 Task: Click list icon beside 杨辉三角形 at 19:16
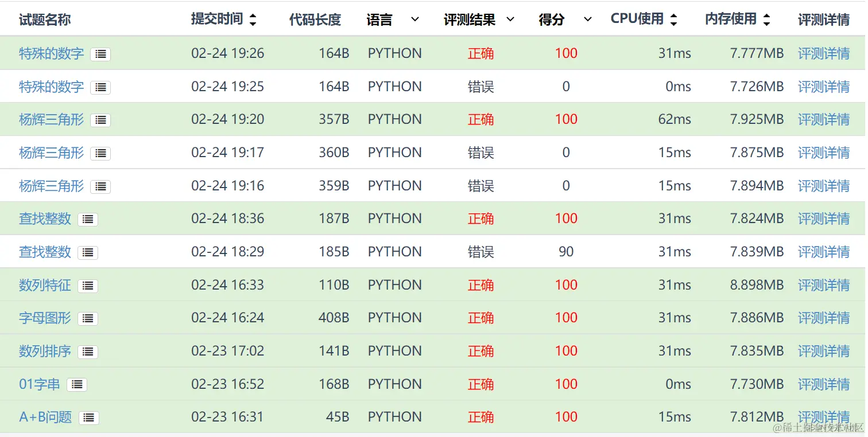coord(100,186)
